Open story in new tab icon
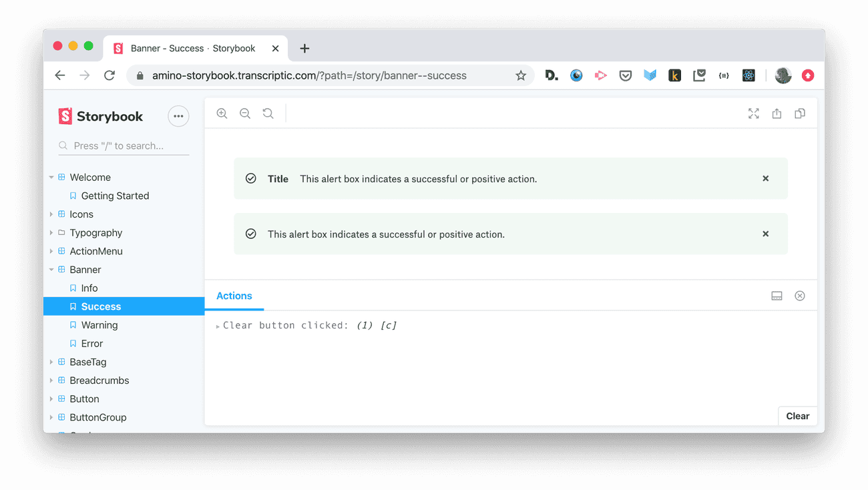 (777, 113)
